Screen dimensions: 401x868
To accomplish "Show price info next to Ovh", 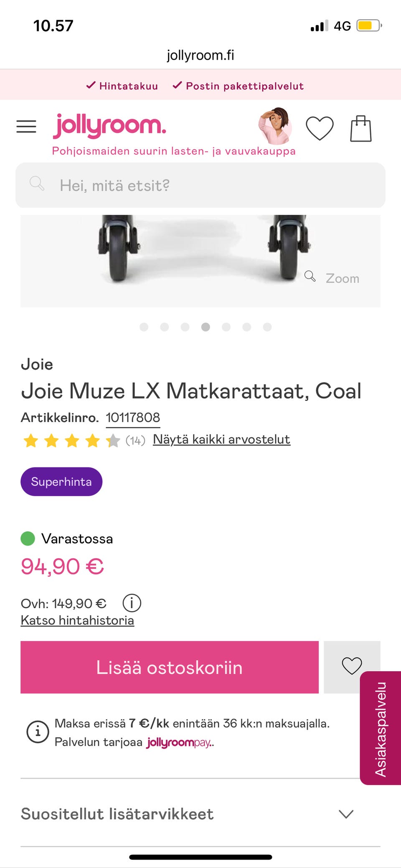I will (132, 603).
